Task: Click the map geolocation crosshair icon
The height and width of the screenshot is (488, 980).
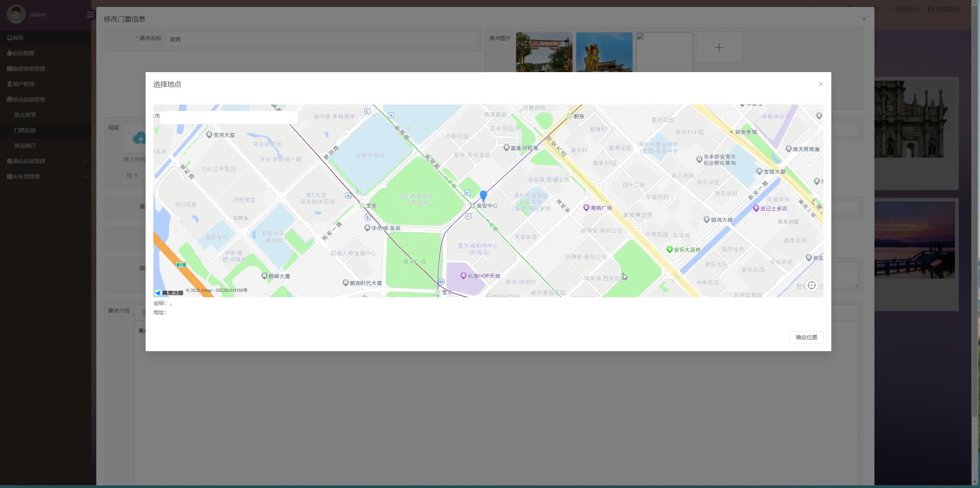Action: 812,285
